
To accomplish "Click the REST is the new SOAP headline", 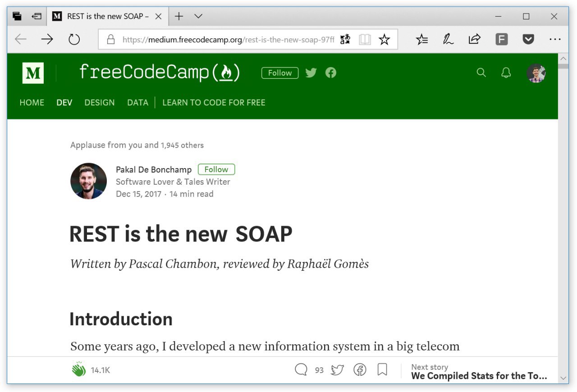I will pyautogui.click(x=181, y=234).
